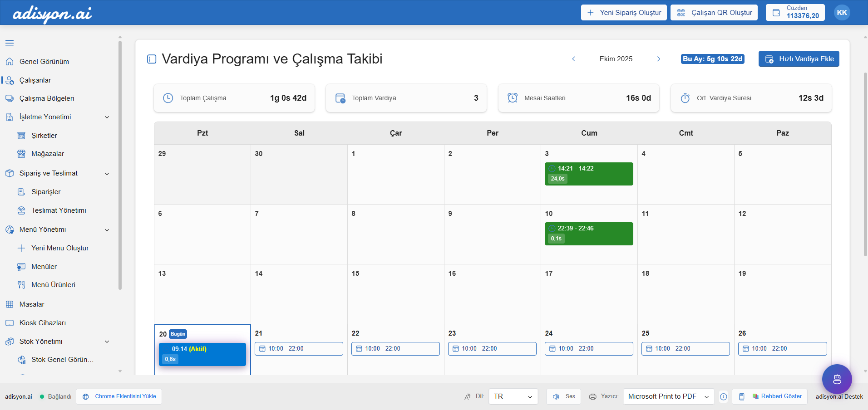The image size is (868, 410).
Task: Click the Cüzdan wallet balance icon
Action: (x=776, y=13)
